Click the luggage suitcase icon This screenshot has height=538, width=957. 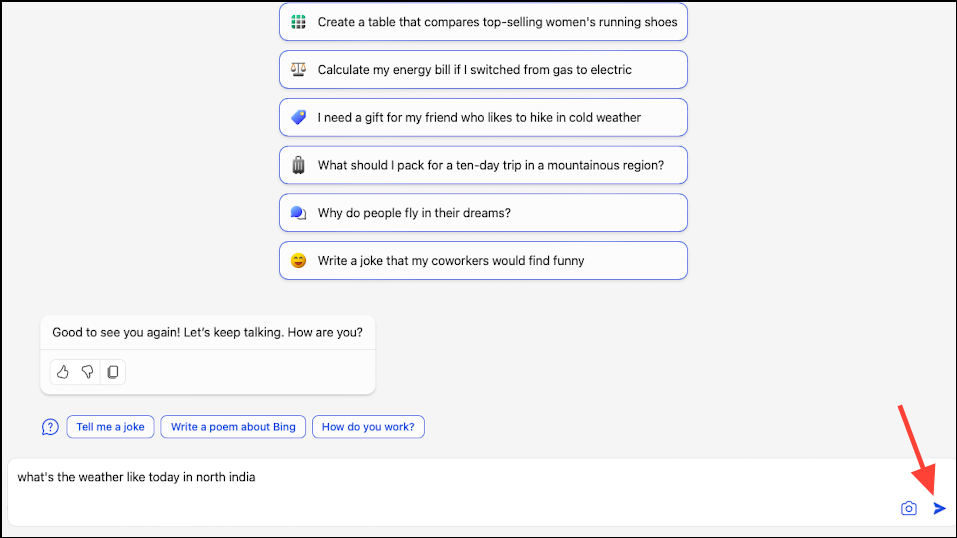(298, 165)
